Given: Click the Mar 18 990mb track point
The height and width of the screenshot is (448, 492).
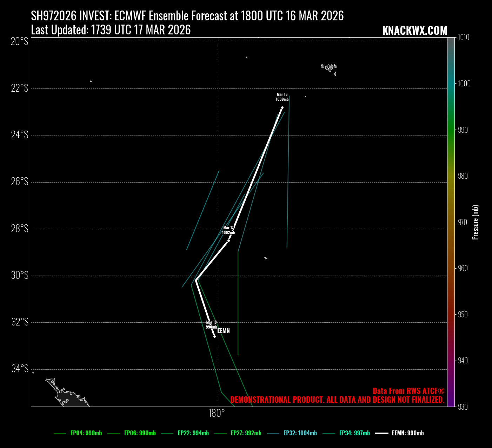Looking at the screenshot, I should [x=214, y=336].
